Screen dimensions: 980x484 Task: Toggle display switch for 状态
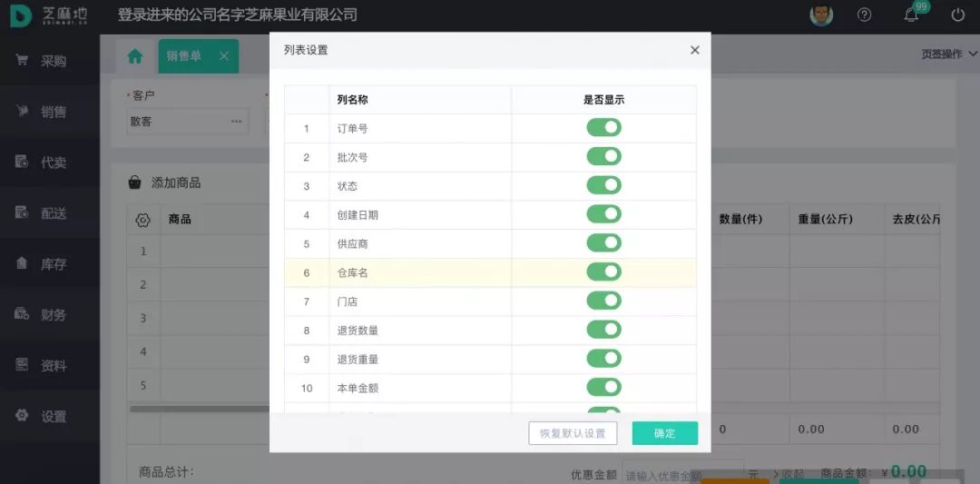point(603,185)
